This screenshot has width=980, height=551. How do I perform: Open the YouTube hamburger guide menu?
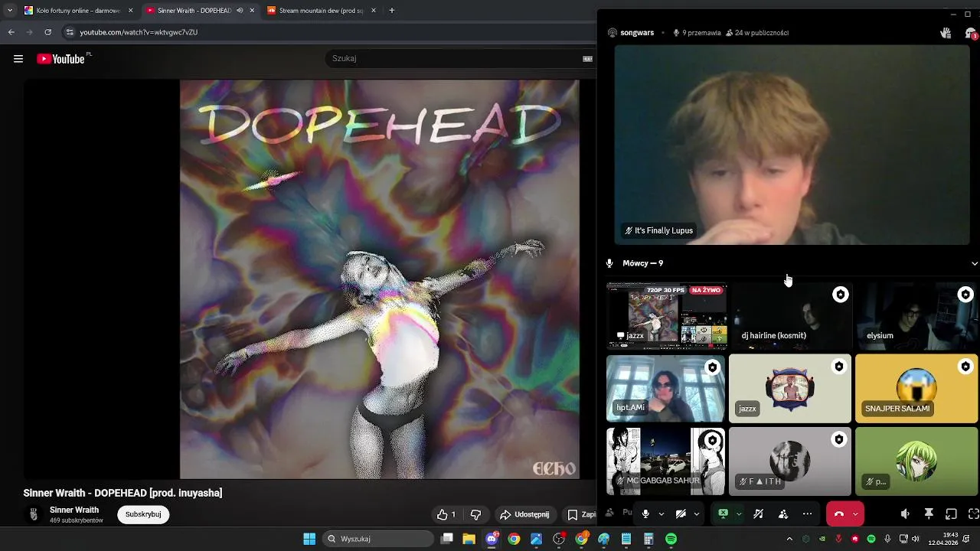[x=18, y=59]
